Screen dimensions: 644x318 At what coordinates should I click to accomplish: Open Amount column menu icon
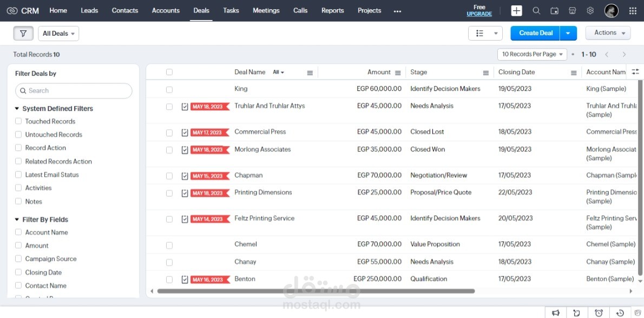click(x=398, y=73)
